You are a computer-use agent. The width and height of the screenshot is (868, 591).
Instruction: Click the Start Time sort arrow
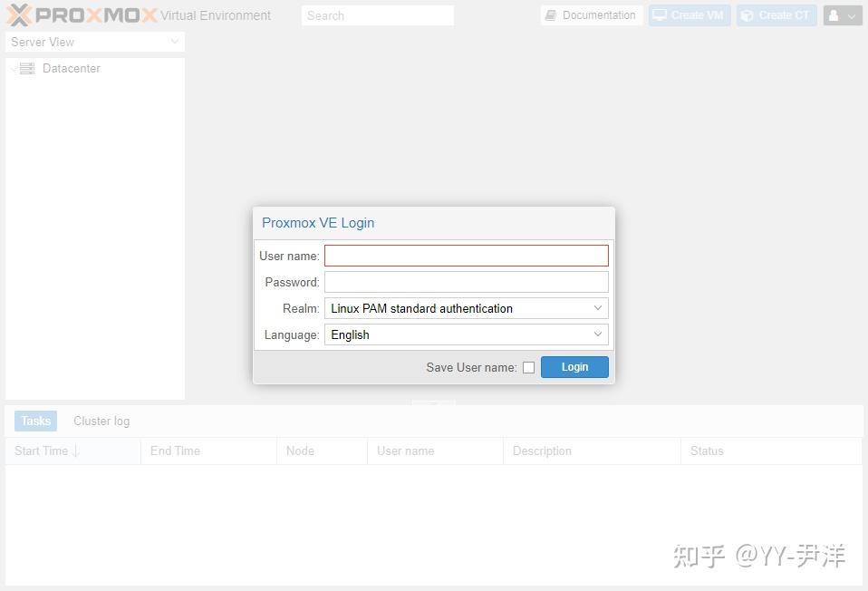[x=76, y=451]
